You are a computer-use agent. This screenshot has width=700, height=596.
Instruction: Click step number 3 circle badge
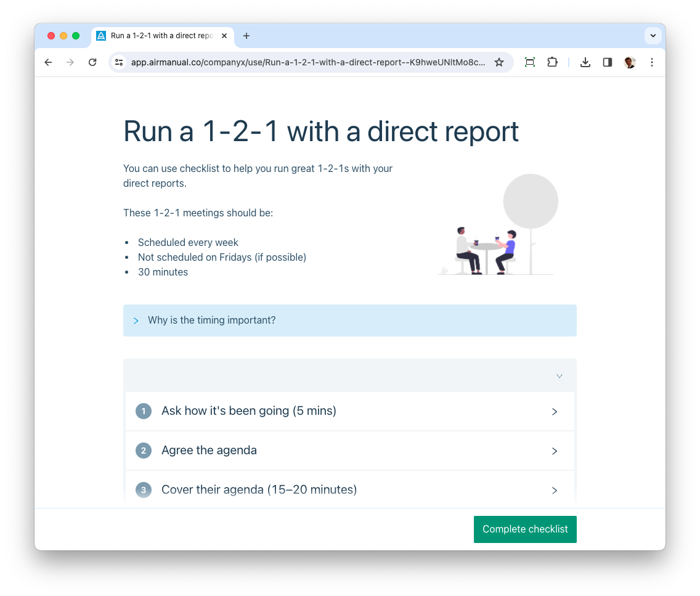coord(144,490)
